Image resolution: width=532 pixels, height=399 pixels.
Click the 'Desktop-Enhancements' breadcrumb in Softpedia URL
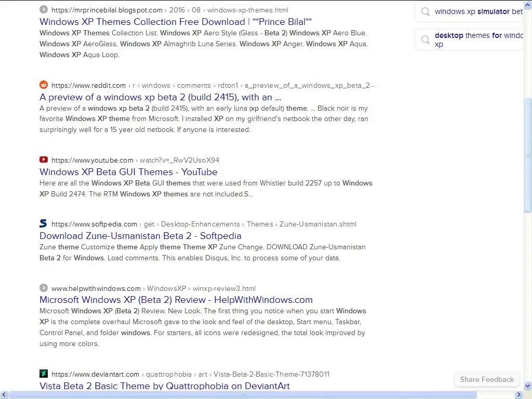click(x=200, y=224)
